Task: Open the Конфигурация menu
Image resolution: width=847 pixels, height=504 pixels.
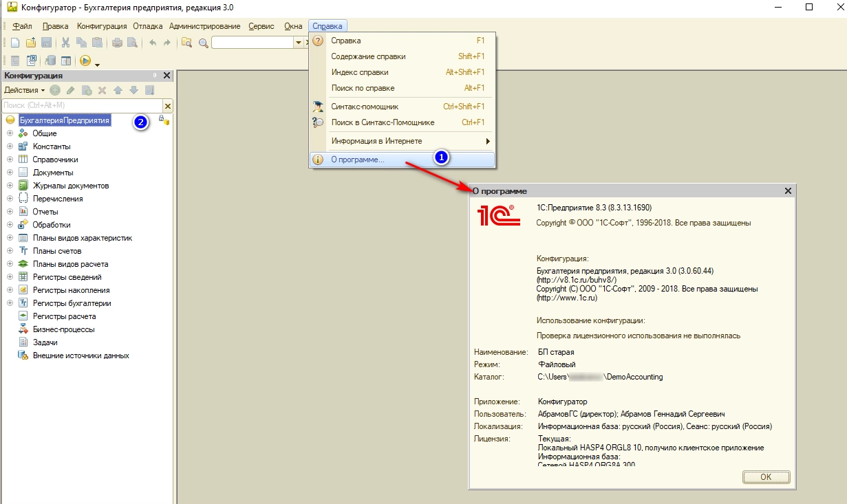Action: tap(102, 26)
